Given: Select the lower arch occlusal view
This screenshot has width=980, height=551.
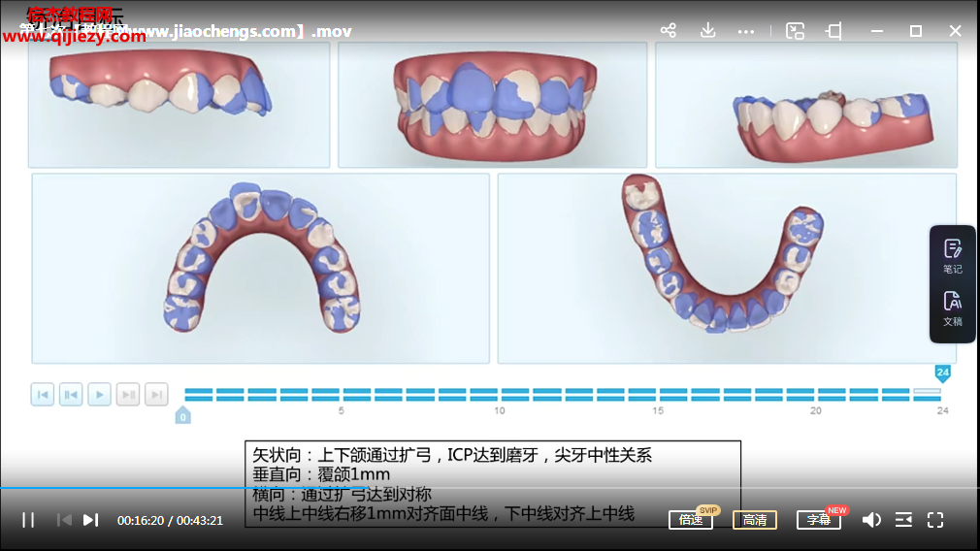Looking at the screenshot, I should 727,269.
